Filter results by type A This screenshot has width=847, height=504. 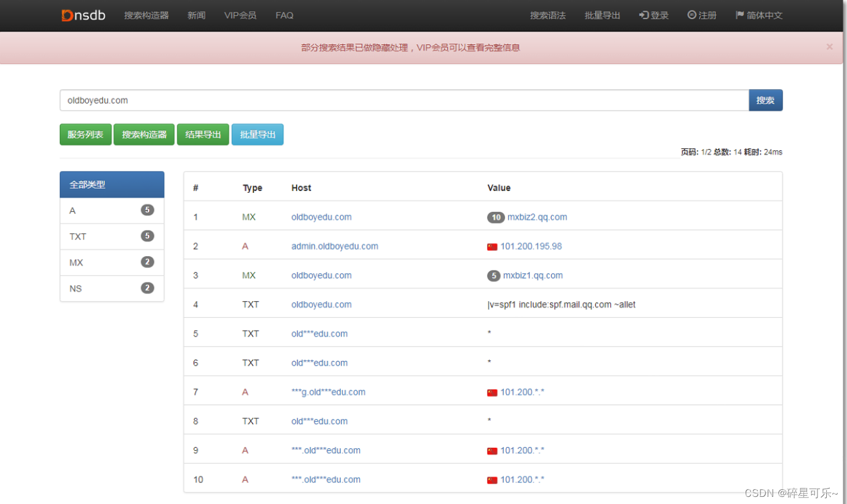[112, 211]
